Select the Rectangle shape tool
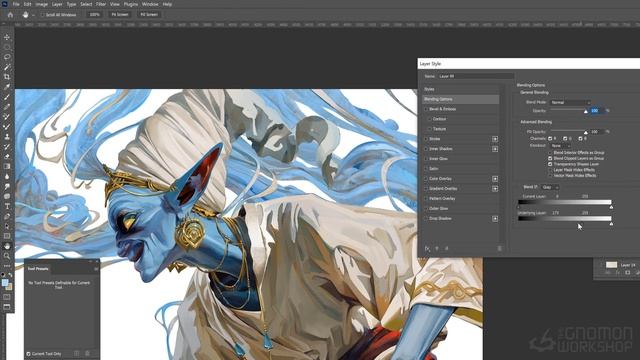The height and width of the screenshot is (360, 640). (x=7, y=236)
